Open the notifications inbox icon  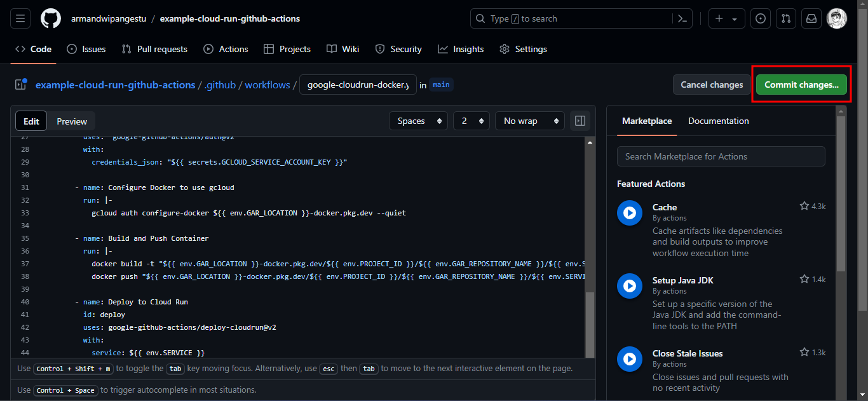pyautogui.click(x=811, y=18)
